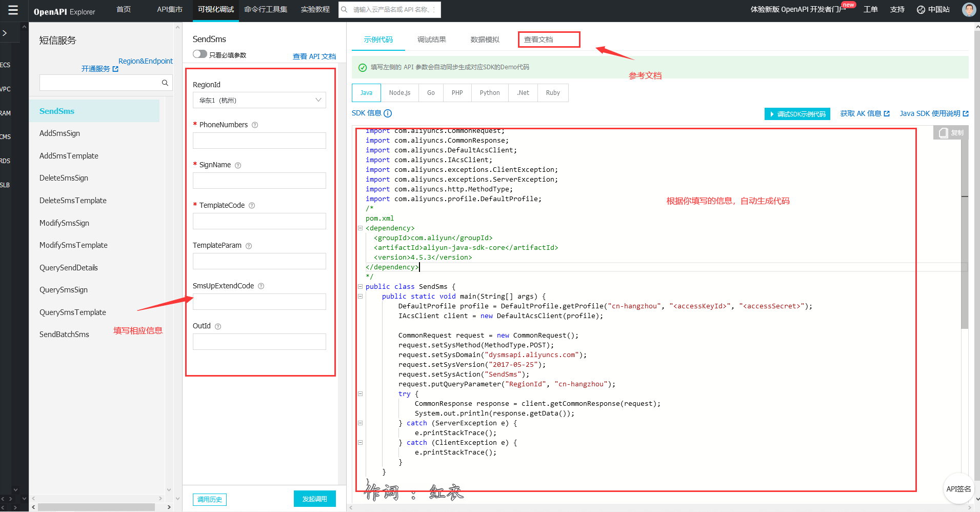Click the API list horizontal scrollbar

(96, 507)
